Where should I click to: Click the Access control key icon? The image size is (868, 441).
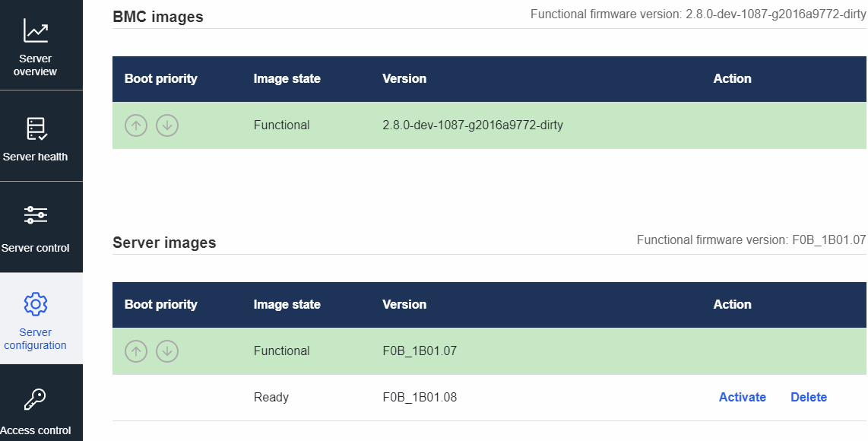pyautogui.click(x=36, y=399)
